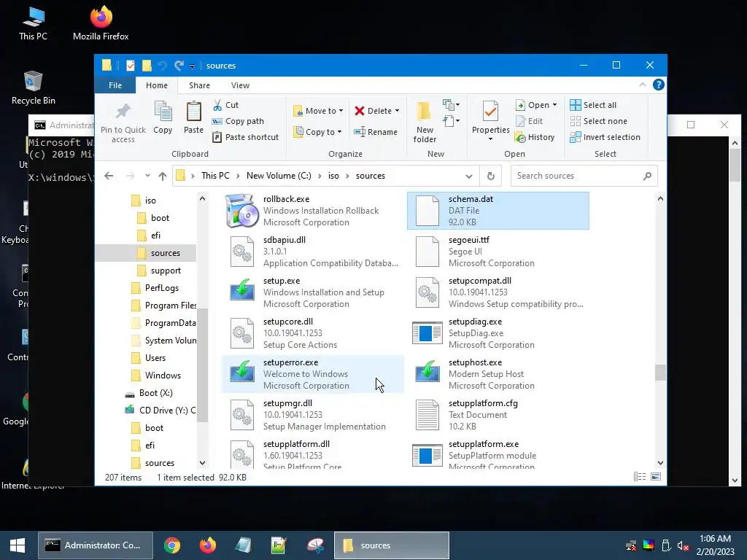Select the Home ribbon tab
Image resolution: width=747 pixels, height=560 pixels.
tap(157, 85)
